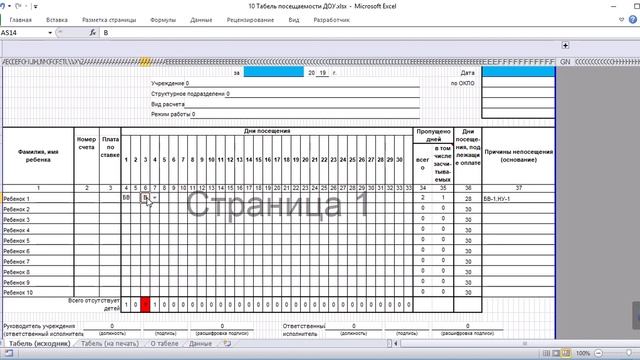Expand the column group with plus button
This screenshot has width=640, height=360.
tap(565, 45)
